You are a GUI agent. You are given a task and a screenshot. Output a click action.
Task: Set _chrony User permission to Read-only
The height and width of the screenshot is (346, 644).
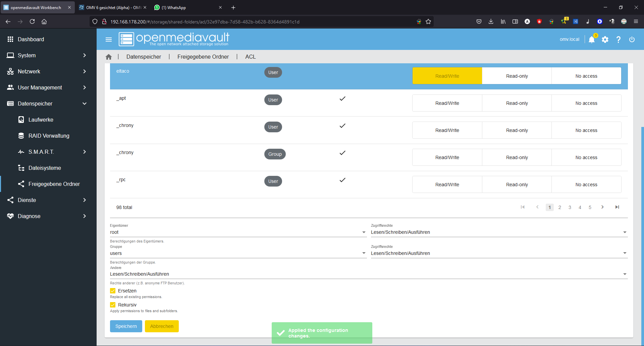[x=517, y=130]
